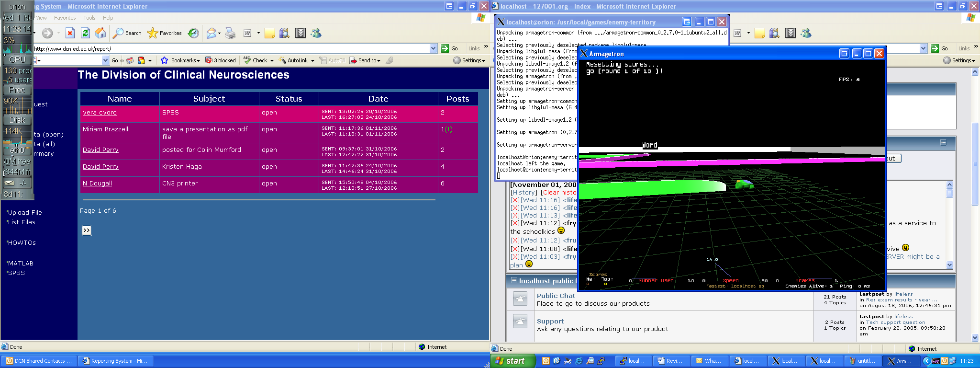
Task: Open Settings dropdown in localhost browser toolbar
Action: pos(960,60)
